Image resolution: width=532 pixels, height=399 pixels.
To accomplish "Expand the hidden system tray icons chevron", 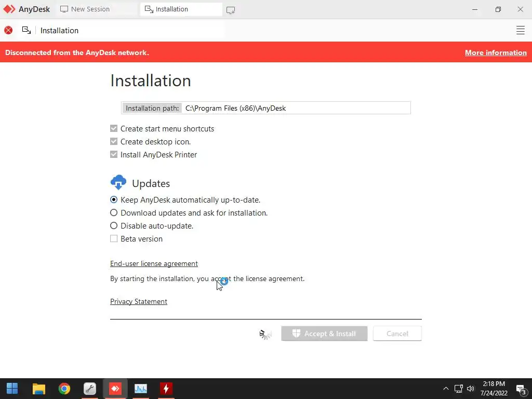I will [x=446, y=389].
